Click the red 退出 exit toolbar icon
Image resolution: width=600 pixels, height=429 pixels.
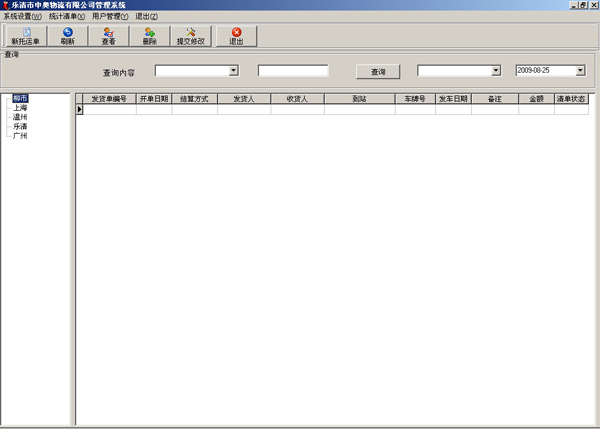(236, 33)
